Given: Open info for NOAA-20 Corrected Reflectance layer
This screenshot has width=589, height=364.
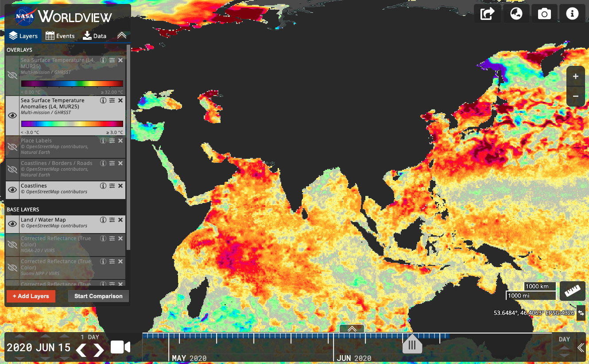Looking at the screenshot, I should [x=103, y=238].
